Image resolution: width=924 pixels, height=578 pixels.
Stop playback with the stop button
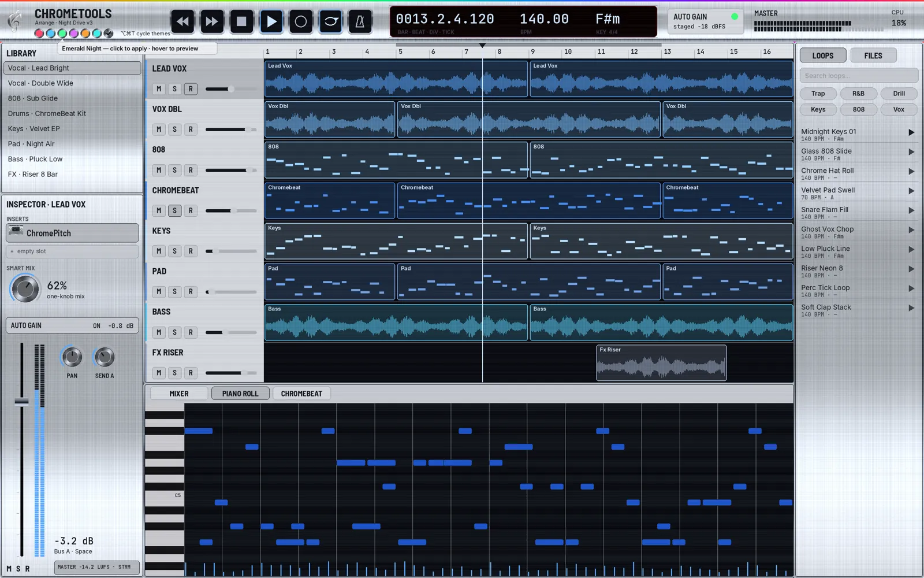pos(241,22)
